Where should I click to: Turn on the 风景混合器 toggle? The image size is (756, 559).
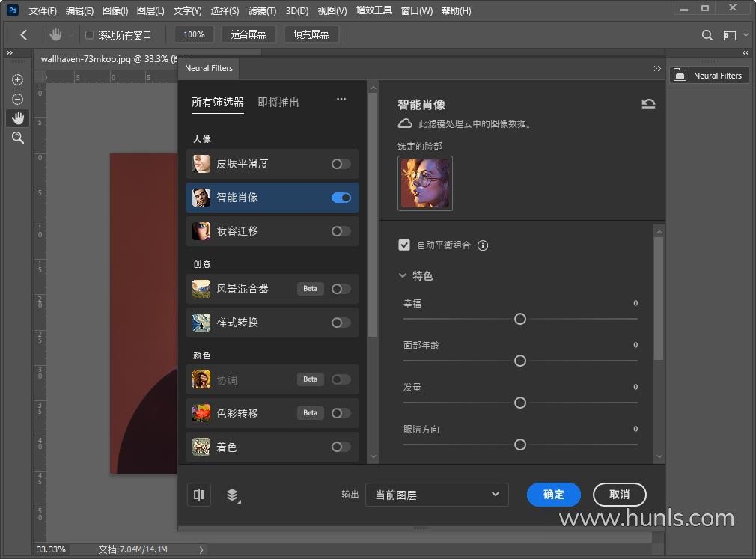point(341,289)
